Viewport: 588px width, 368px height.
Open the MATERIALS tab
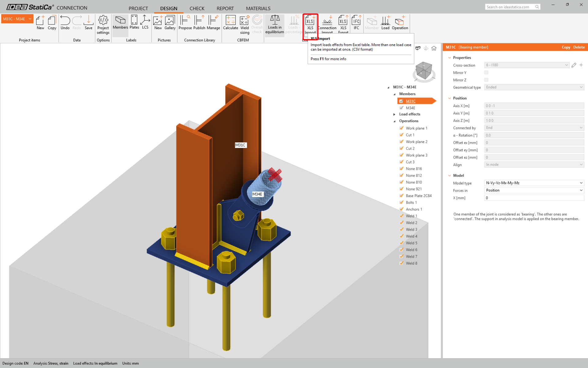click(x=258, y=8)
